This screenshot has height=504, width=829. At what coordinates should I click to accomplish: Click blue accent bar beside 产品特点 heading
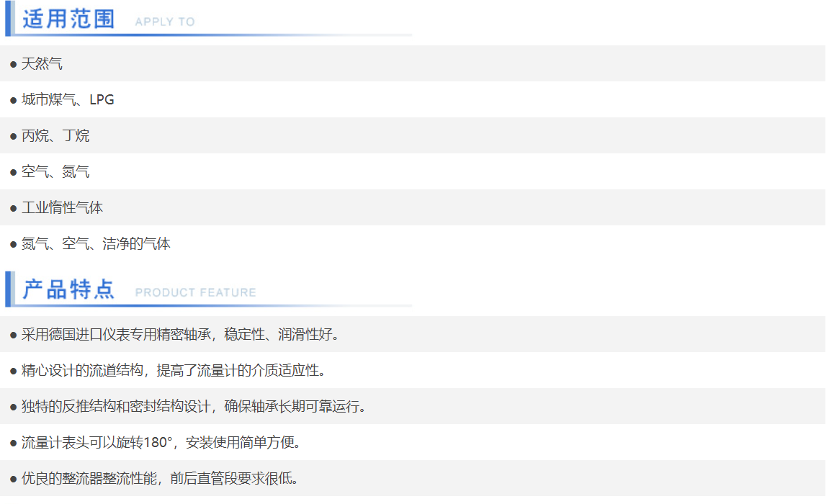(x=8, y=289)
